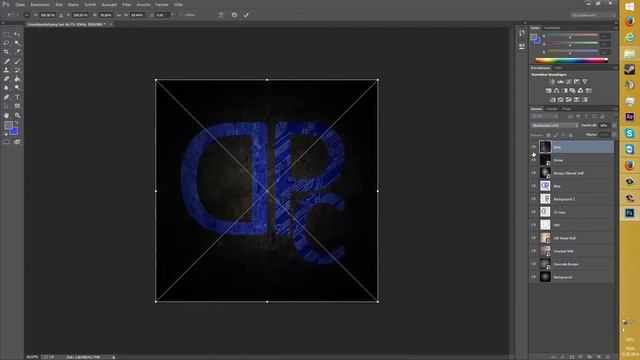Select the Dodge tool
This screenshot has height=360, width=640.
[x=17, y=88]
